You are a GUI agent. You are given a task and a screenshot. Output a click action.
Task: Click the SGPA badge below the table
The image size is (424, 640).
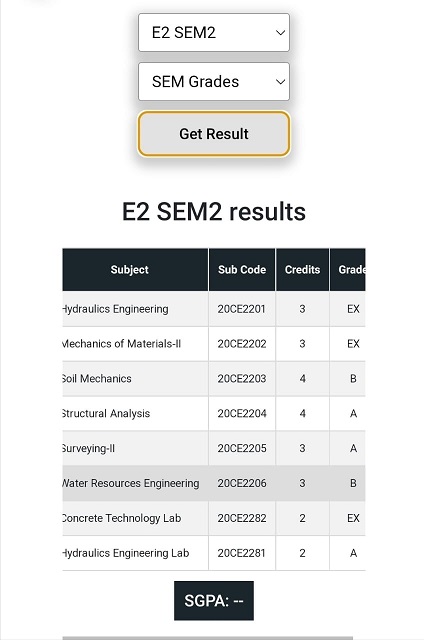214,600
